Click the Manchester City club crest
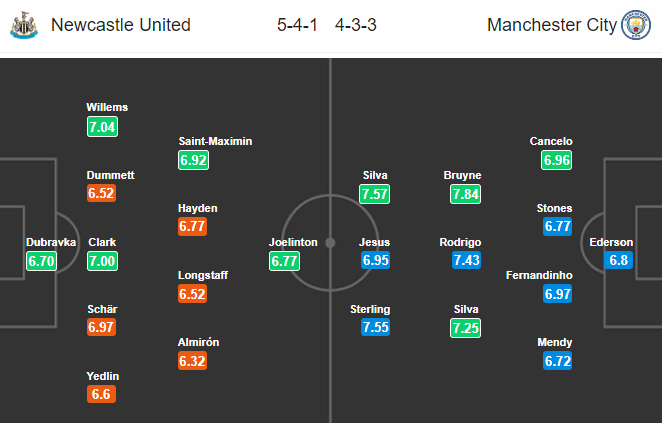This screenshot has width=662, height=423. pos(636,25)
